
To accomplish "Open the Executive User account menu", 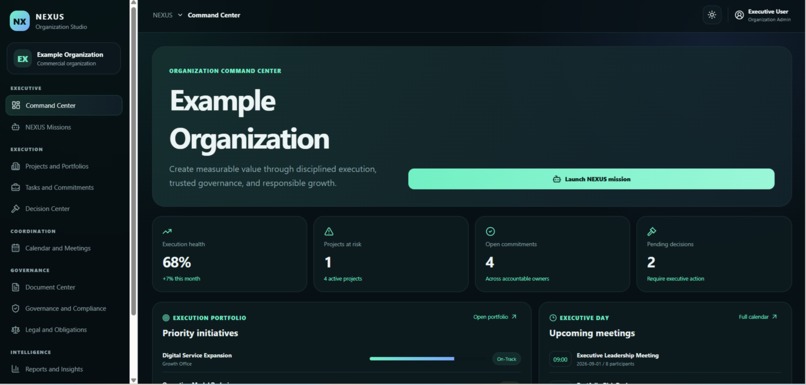I will [x=763, y=15].
